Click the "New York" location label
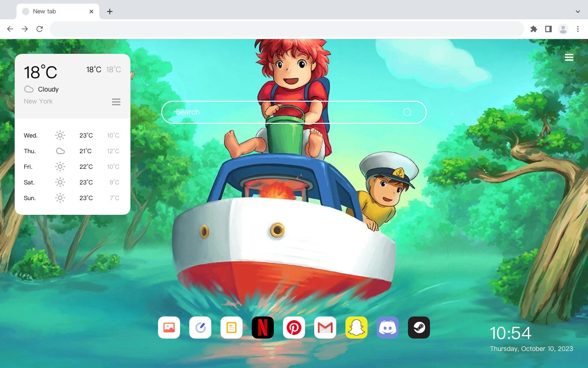Viewport: 588px width, 368px height. click(38, 101)
